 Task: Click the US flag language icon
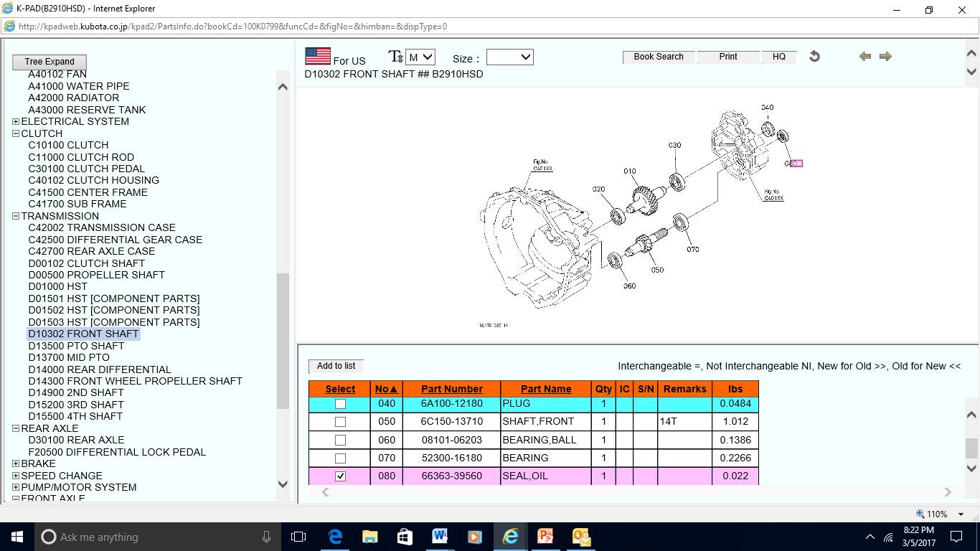tap(318, 57)
